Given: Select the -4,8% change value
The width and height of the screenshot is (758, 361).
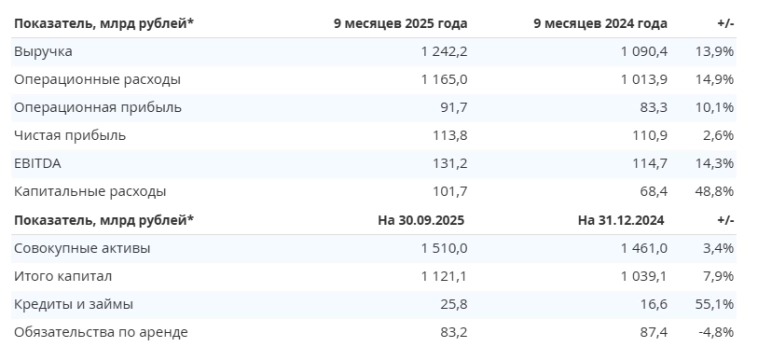Looking at the screenshot, I should (x=717, y=332).
